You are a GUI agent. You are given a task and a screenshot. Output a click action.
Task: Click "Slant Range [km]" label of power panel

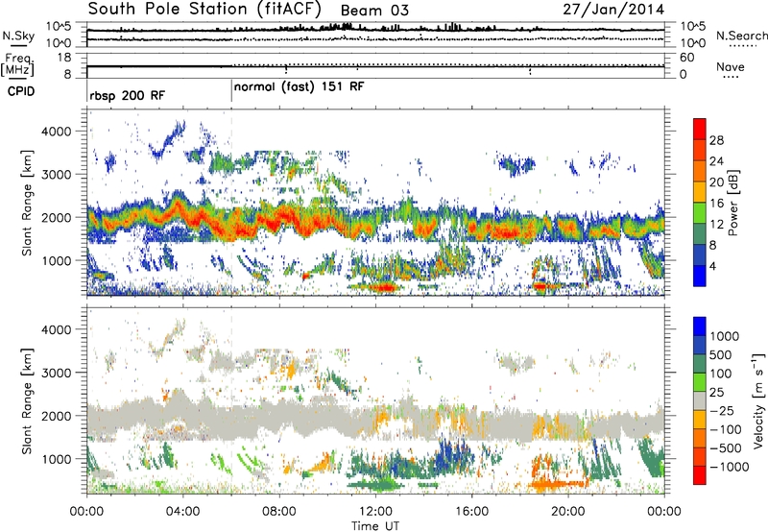(x=27, y=203)
